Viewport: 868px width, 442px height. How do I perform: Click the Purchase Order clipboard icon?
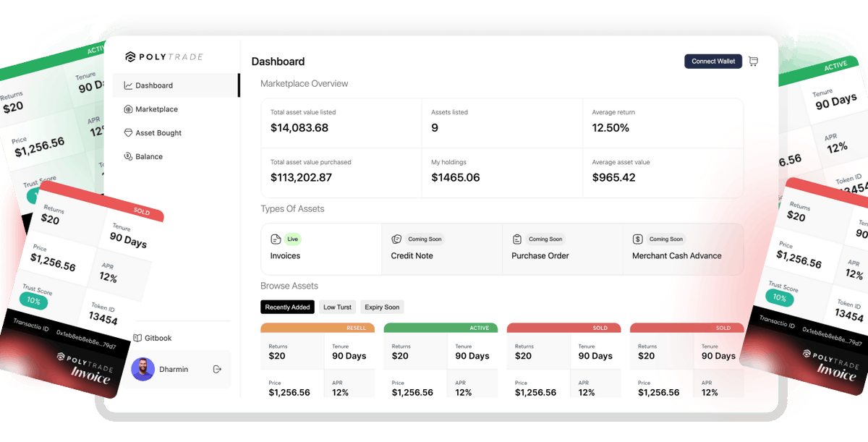[517, 239]
